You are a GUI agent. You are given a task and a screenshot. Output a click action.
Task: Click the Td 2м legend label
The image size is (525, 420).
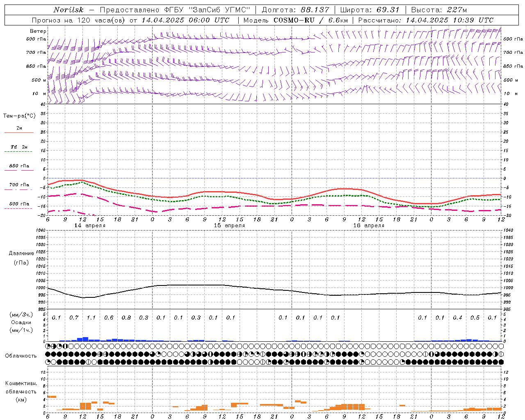coord(19,147)
